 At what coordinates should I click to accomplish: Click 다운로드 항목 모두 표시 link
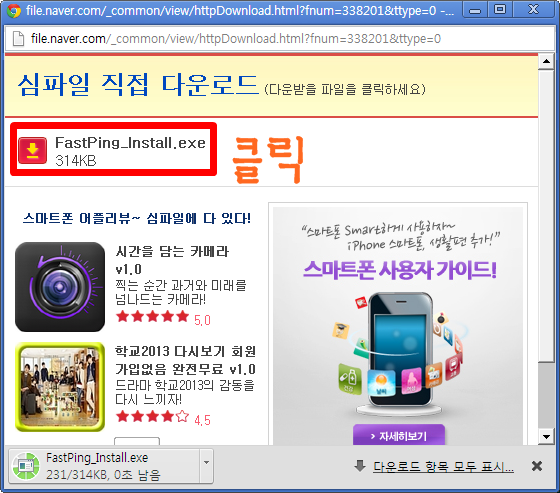[443, 466]
